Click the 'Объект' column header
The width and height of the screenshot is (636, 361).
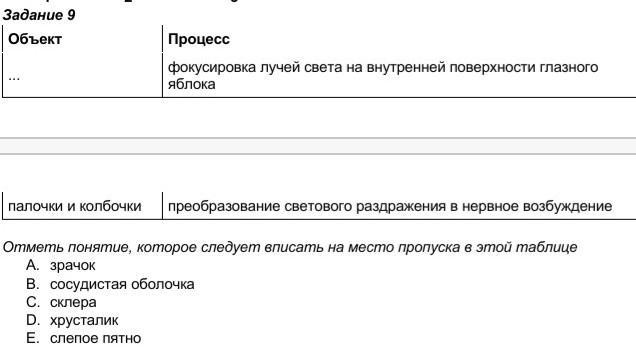click(35, 39)
